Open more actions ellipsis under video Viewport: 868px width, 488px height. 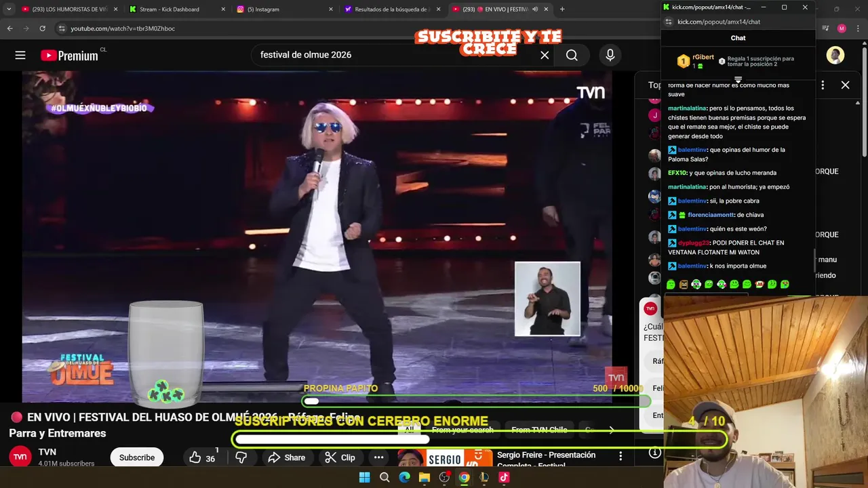(379, 457)
